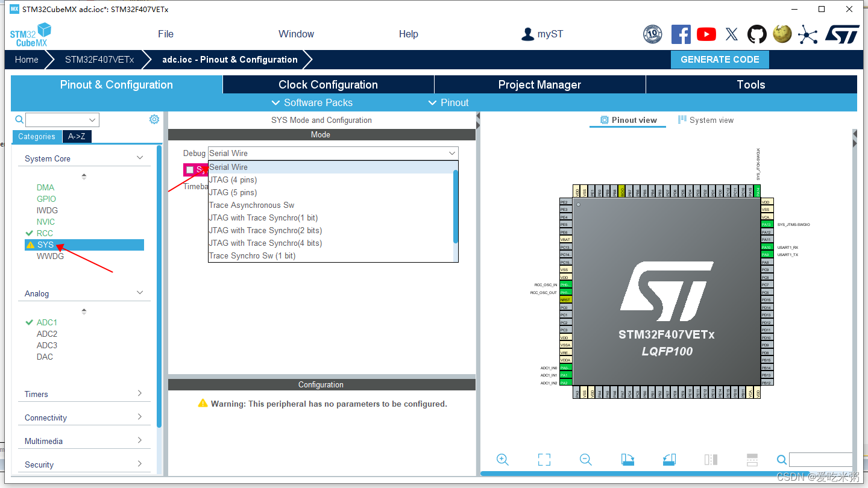
Task: Click the STM32CubeMX logo
Action: 30,35
